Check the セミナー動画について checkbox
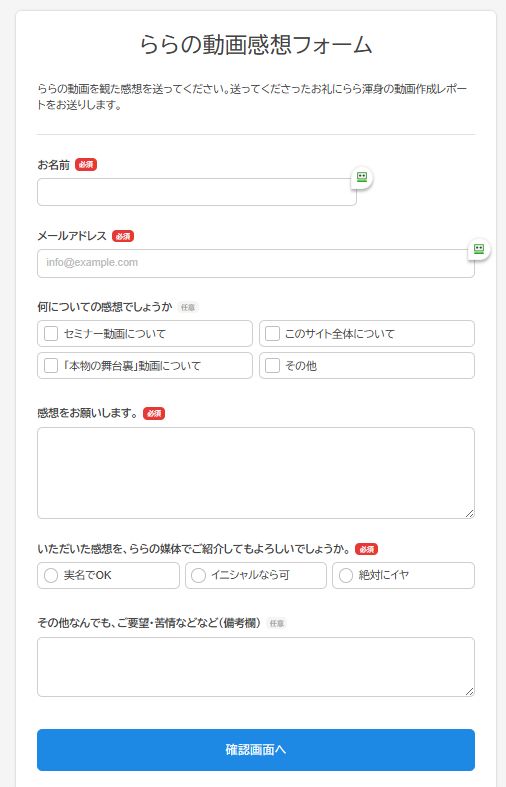The width and height of the screenshot is (506, 787). [x=51, y=334]
